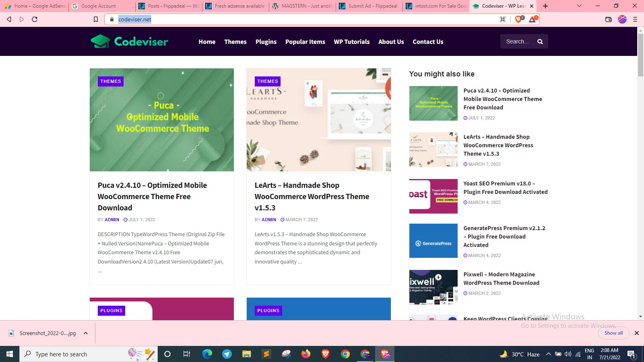Image resolution: width=644 pixels, height=362 pixels.
Task: Open the browser hamburger menu
Action: [635, 19]
